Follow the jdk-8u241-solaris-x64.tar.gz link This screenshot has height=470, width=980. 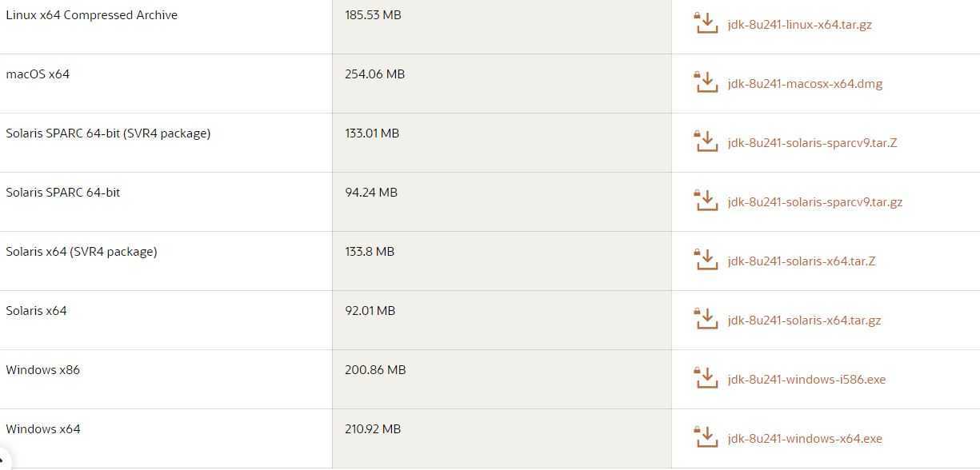tap(804, 321)
